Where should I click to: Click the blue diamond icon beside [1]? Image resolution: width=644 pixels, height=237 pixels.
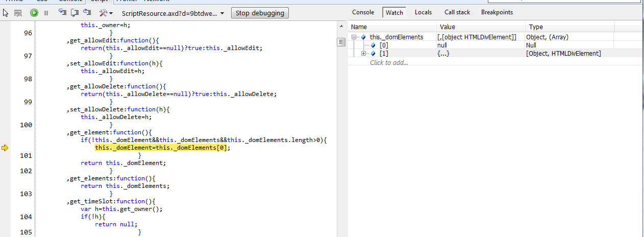click(x=373, y=53)
